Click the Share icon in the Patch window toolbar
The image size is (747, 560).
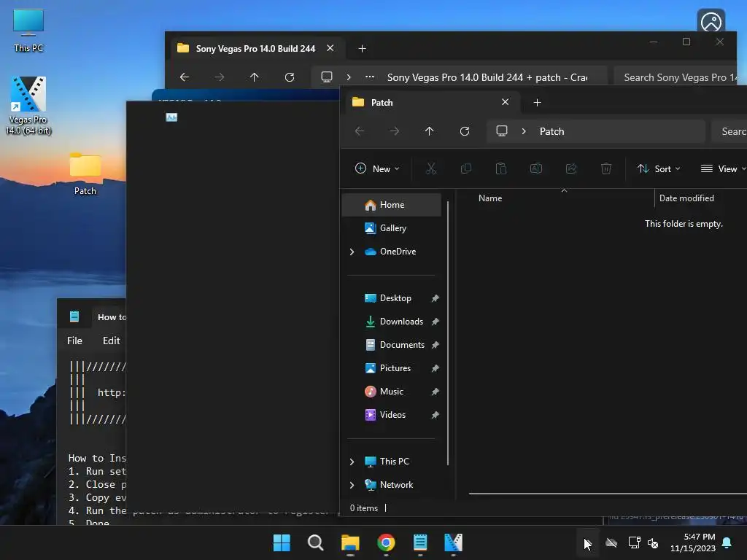click(570, 168)
